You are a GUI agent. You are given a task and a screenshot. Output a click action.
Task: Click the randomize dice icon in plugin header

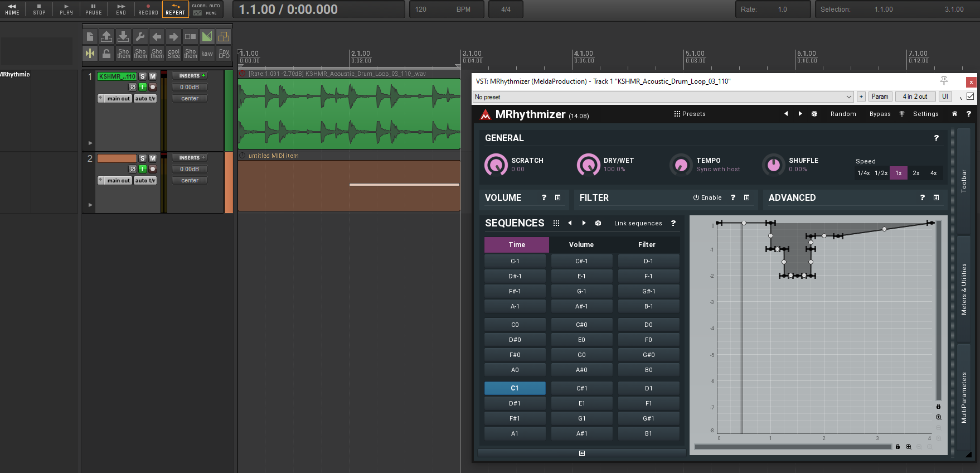click(x=814, y=114)
